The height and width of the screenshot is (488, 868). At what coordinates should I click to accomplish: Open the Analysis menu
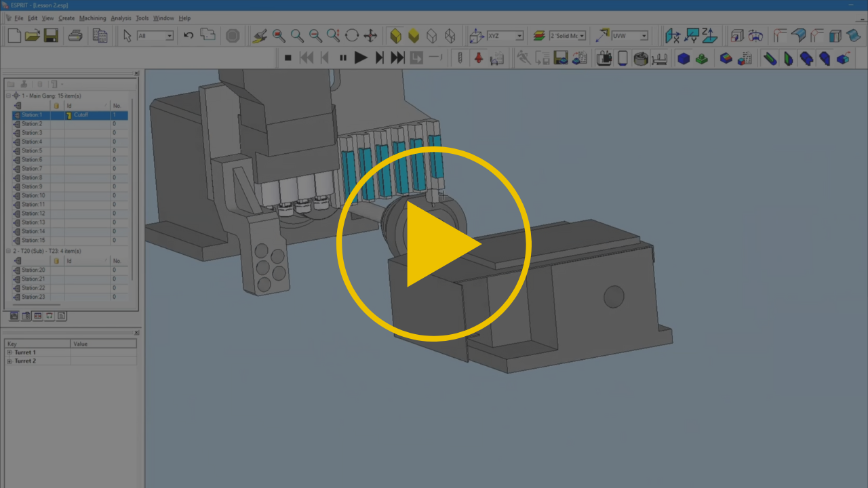pos(121,18)
